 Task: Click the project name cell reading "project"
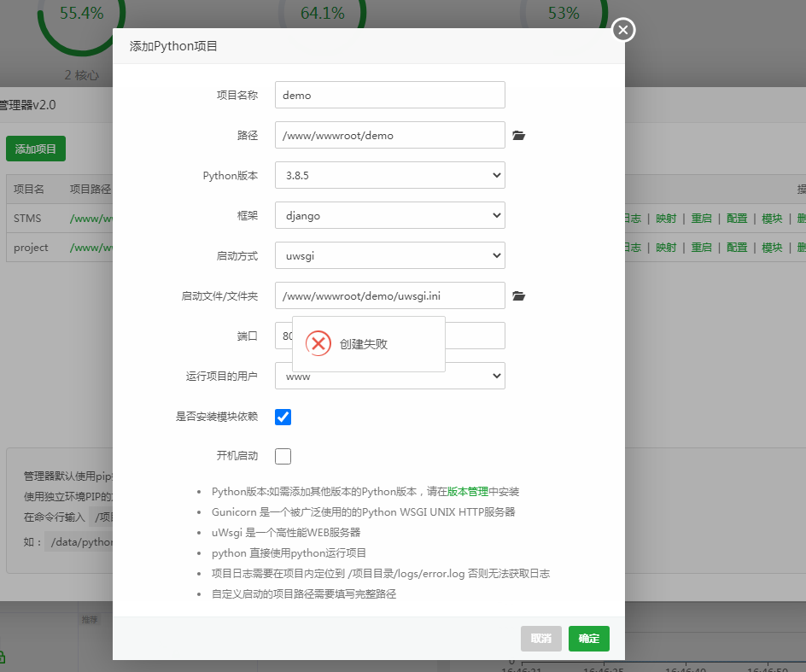(x=31, y=248)
